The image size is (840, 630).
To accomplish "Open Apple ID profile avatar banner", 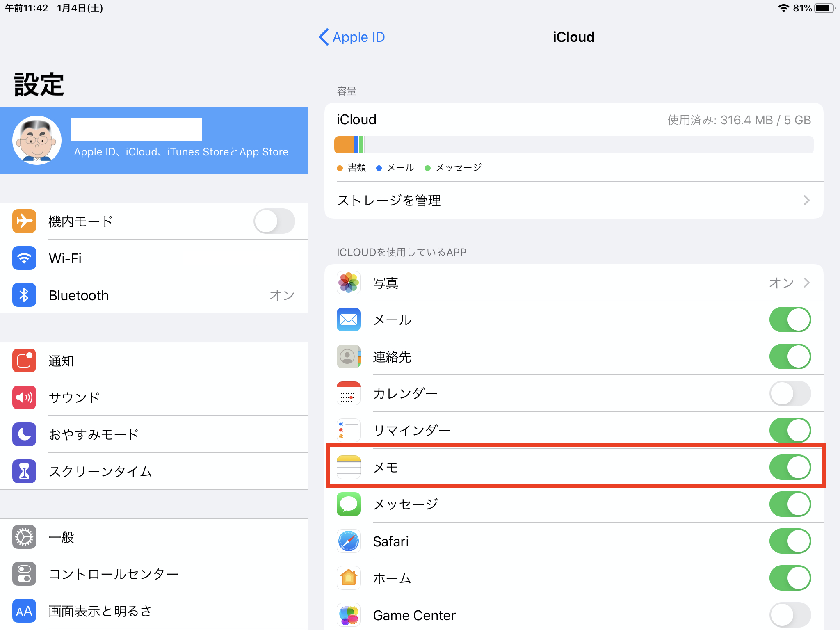I will tap(37, 140).
